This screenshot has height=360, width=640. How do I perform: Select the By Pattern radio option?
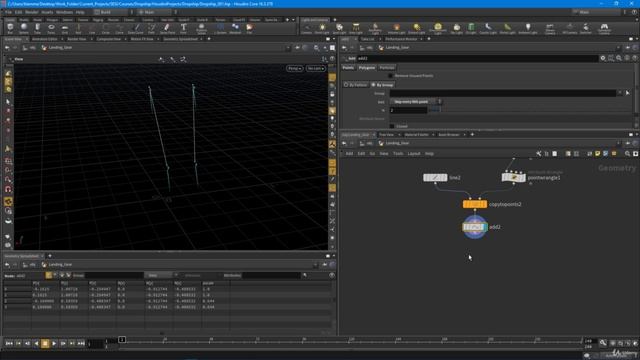click(356, 85)
